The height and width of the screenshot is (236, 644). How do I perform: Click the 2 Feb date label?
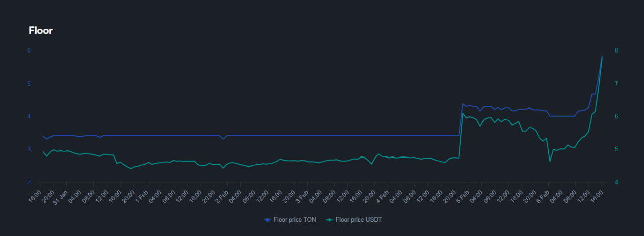(x=222, y=195)
